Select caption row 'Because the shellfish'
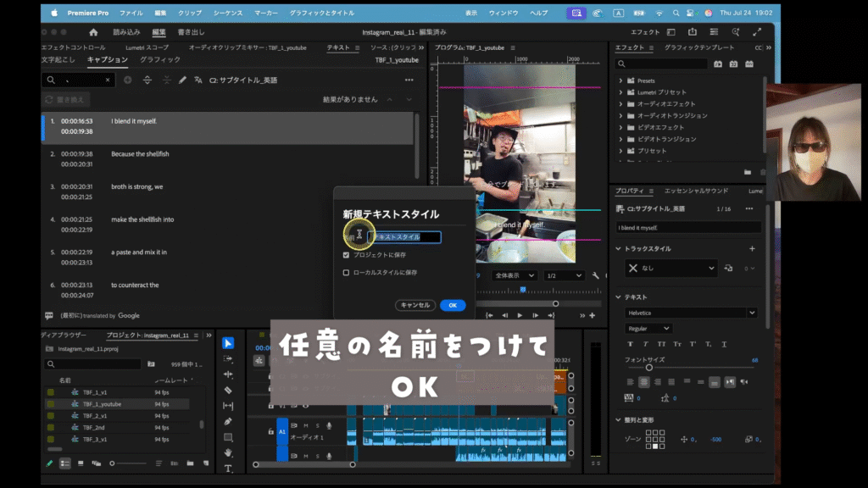This screenshot has height=488, width=868. coord(227,159)
